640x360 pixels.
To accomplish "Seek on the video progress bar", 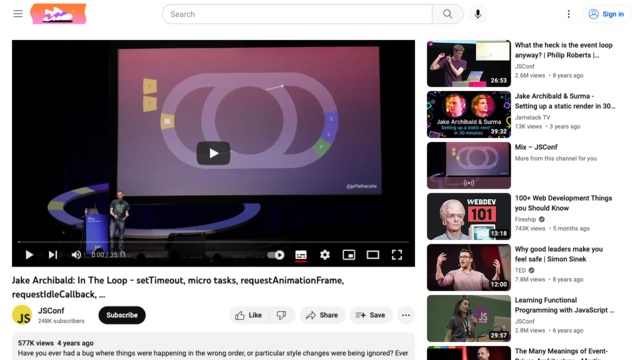I will tap(213, 242).
